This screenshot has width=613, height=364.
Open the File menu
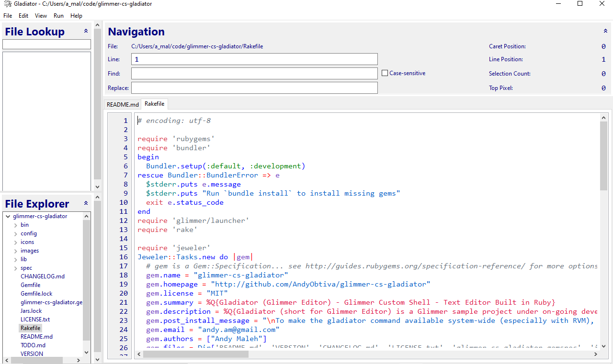(8, 16)
